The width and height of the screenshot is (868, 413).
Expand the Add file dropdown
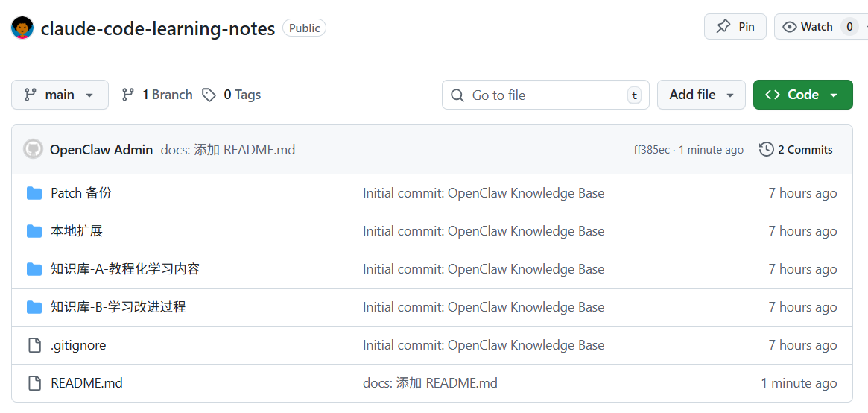[701, 95]
